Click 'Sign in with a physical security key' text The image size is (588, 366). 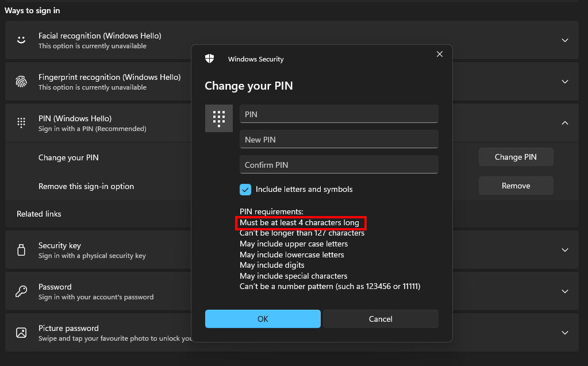(92, 256)
